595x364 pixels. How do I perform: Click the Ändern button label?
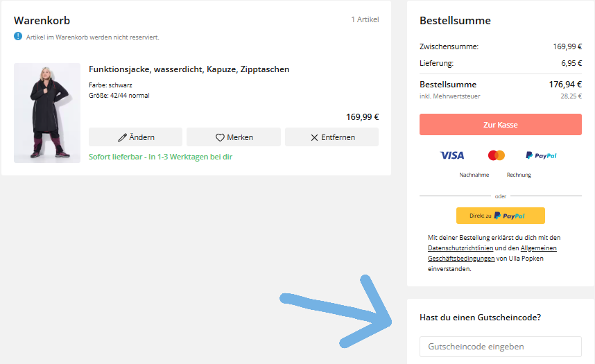[x=142, y=137]
